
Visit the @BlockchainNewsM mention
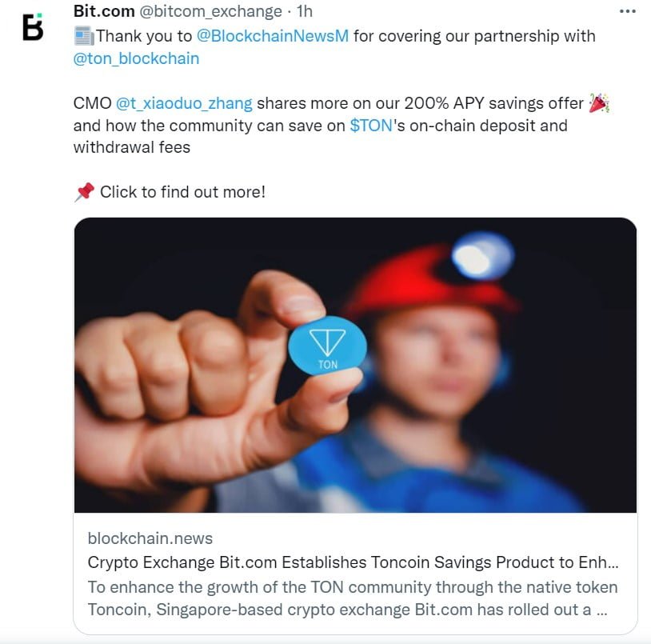click(272, 36)
